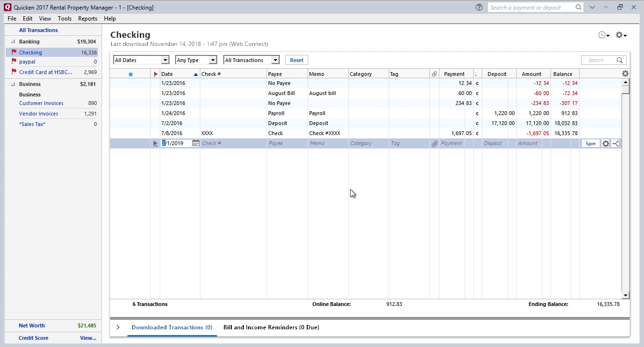
Task: Click the Quicken logo icon in title bar
Action: [x=7, y=7]
